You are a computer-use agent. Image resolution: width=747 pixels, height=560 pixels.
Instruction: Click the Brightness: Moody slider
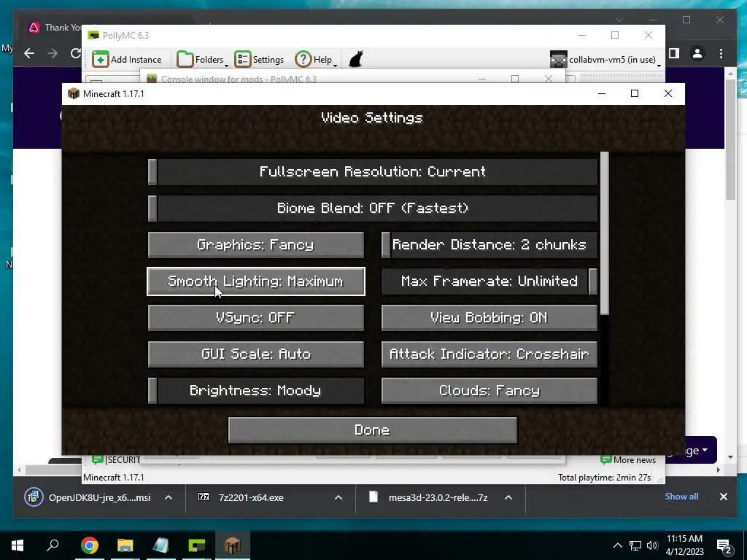click(x=256, y=391)
